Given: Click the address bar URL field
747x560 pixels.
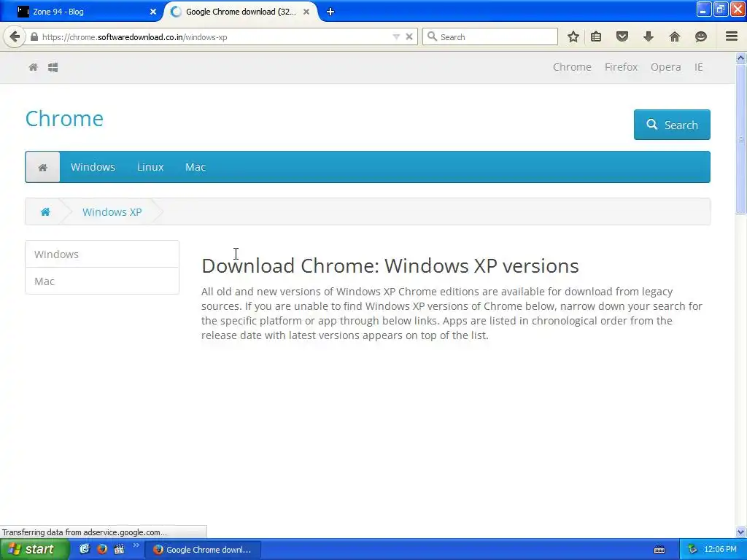Looking at the screenshot, I should (214, 36).
